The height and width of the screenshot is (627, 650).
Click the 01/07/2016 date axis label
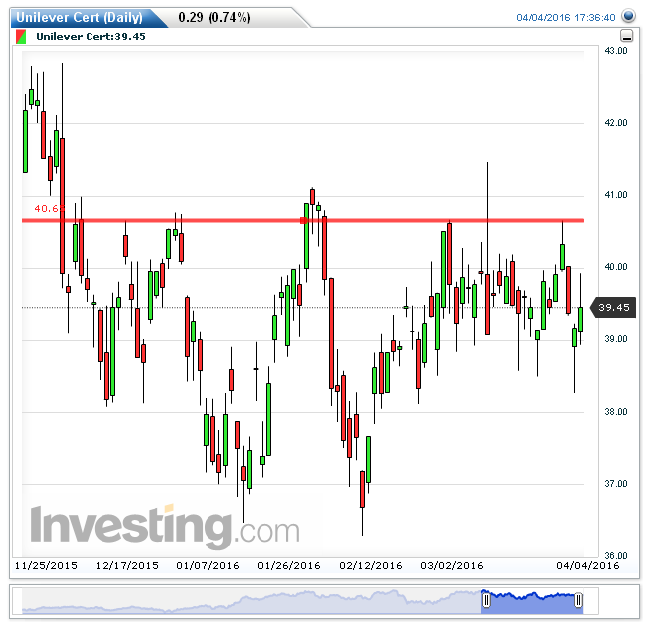(x=208, y=566)
